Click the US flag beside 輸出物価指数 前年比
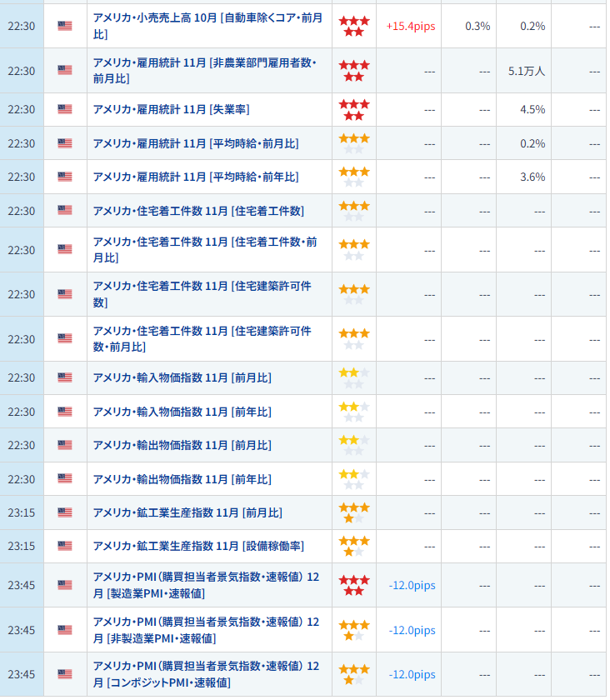The image size is (610, 700). 65,479
